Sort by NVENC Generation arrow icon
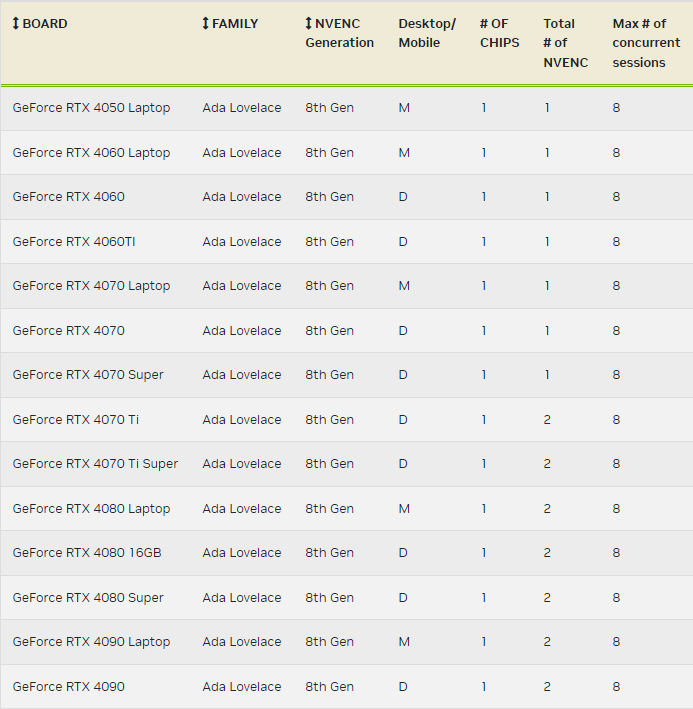693x709 pixels. 309,23
